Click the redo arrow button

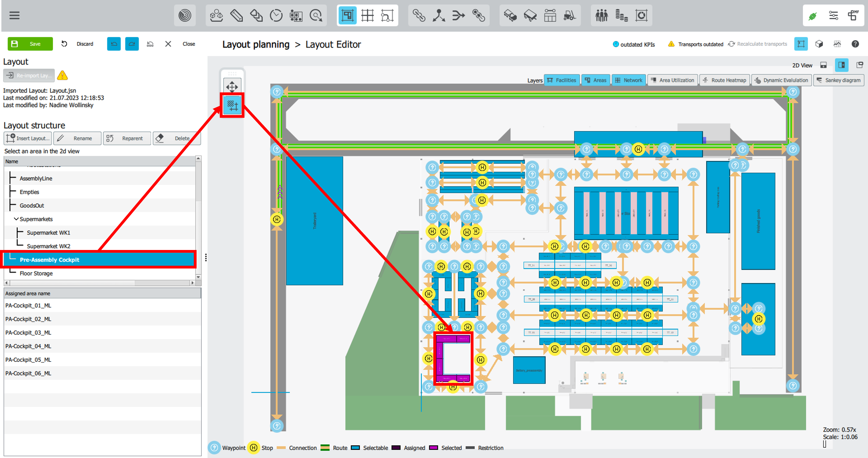pos(132,44)
